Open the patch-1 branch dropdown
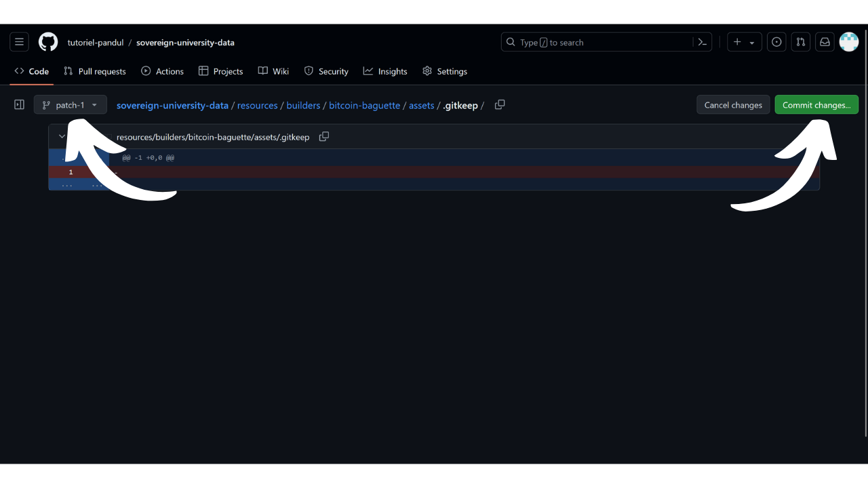Image resolution: width=868 pixels, height=488 pixels. 71,105
